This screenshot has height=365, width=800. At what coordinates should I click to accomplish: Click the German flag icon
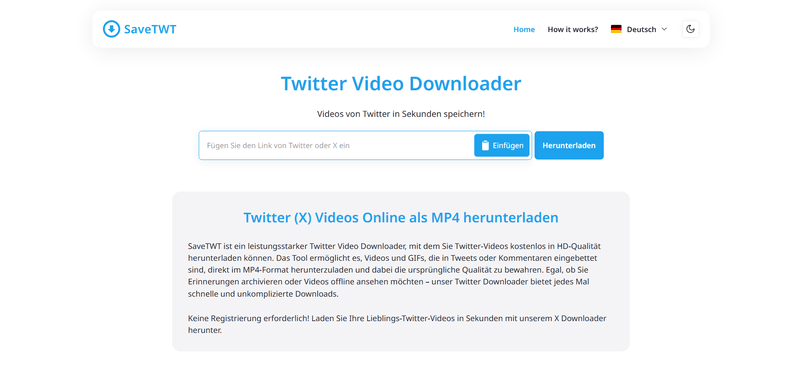point(616,29)
